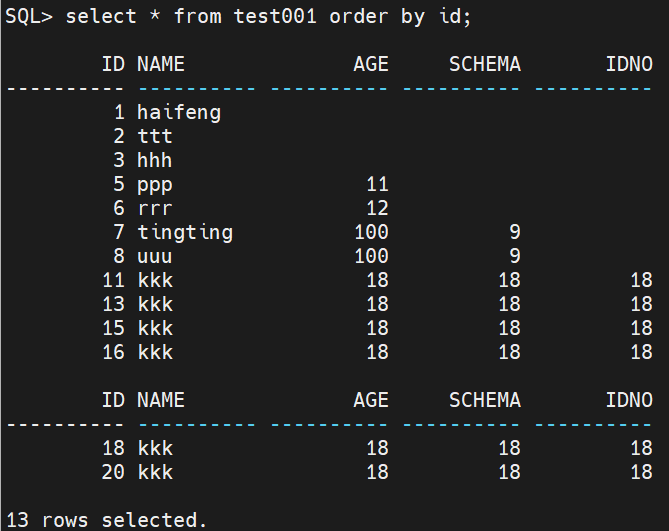Click the AGE value 12 for rrr
Viewport: 669px width, 531px height.
pos(376,208)
